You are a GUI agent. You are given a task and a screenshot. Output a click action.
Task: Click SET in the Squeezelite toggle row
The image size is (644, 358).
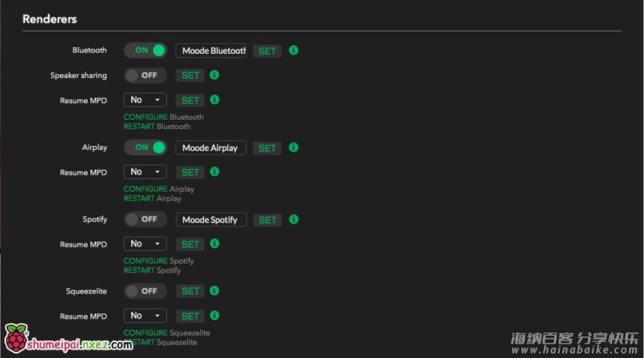point(190,291)
